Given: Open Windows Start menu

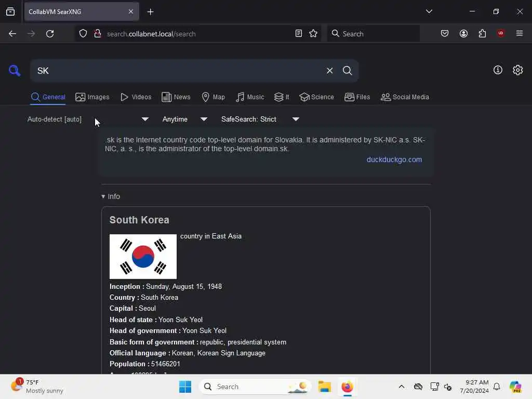Looking at the screenshot, I should click(185, 387).
